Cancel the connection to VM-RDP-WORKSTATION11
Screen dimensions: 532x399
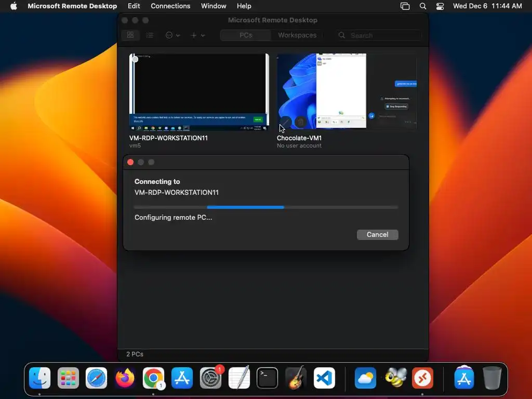tap(377, 234)
